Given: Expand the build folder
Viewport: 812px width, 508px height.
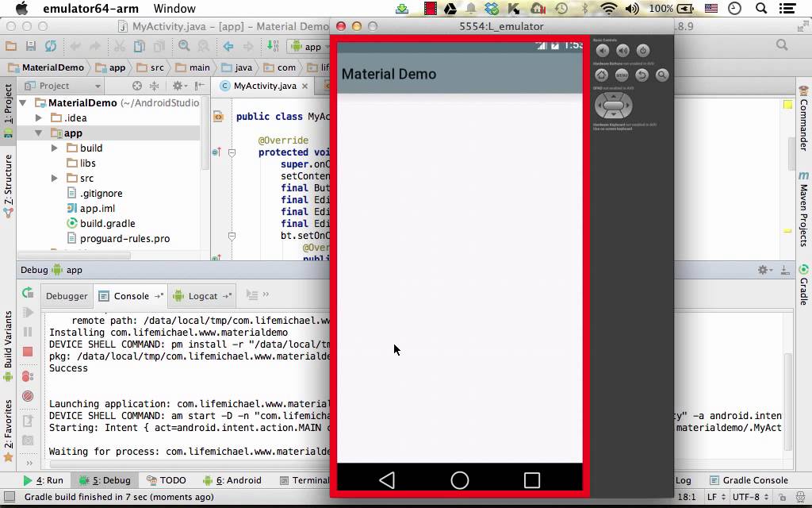Looking at the screenshot, I should (55, 148).
